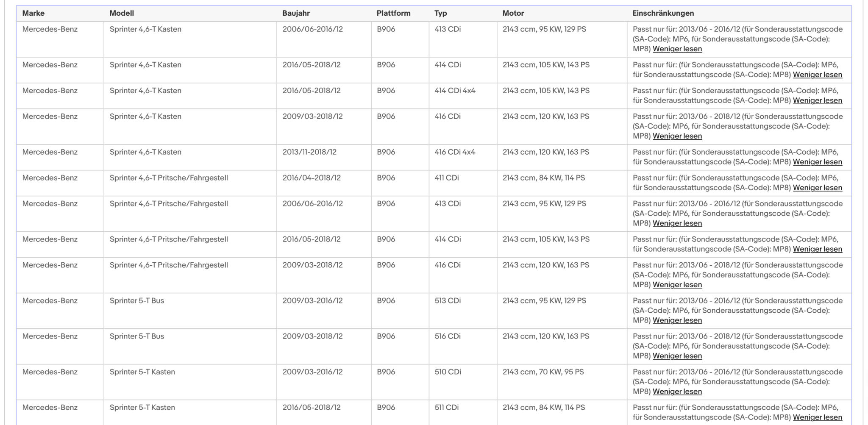Select the Einschränkungen column header
The image size is (868, 425).
(663, 13)
